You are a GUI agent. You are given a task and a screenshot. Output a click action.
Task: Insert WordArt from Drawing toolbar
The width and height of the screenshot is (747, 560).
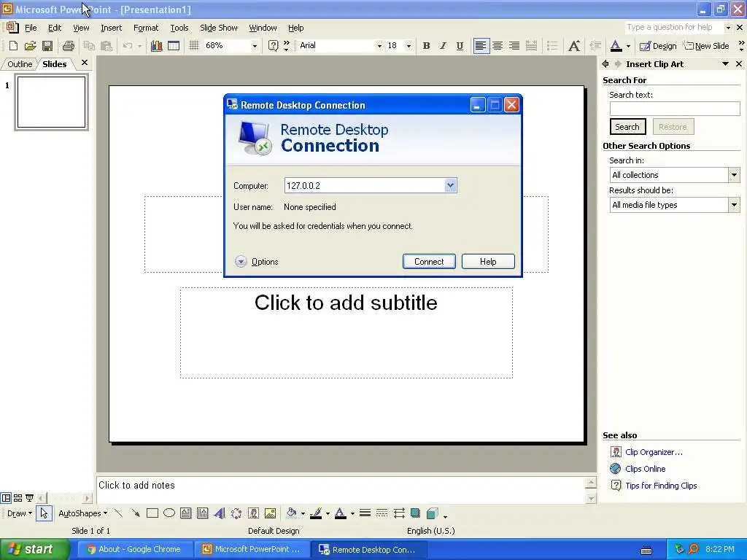tap(219, 513)
